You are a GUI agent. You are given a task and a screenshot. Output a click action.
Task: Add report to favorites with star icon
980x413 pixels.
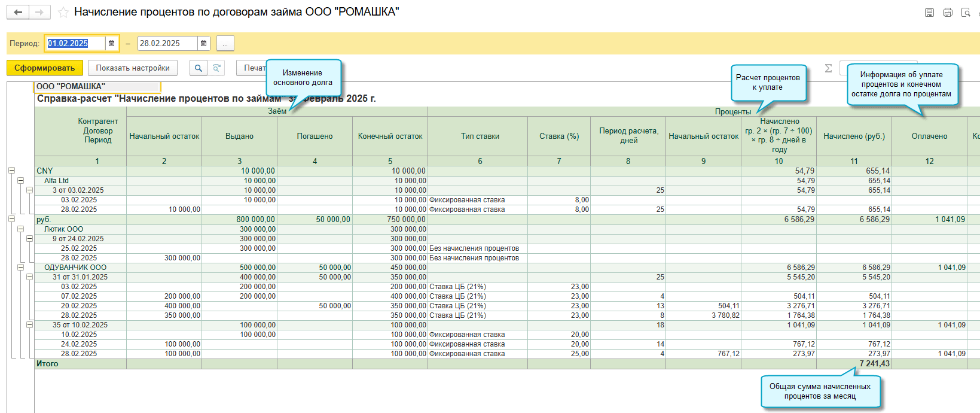tap(63, 12)
